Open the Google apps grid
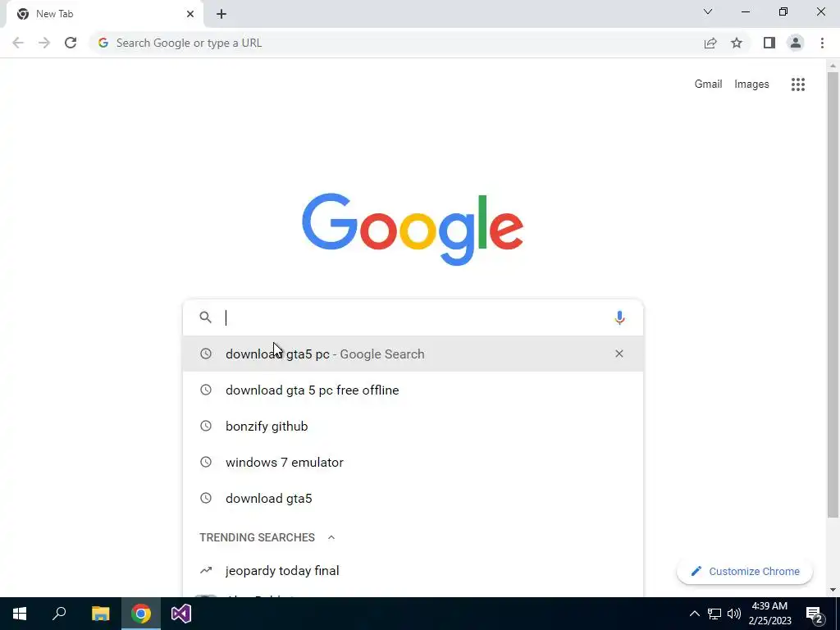This screenshot has height=630, width=840. 797,84
